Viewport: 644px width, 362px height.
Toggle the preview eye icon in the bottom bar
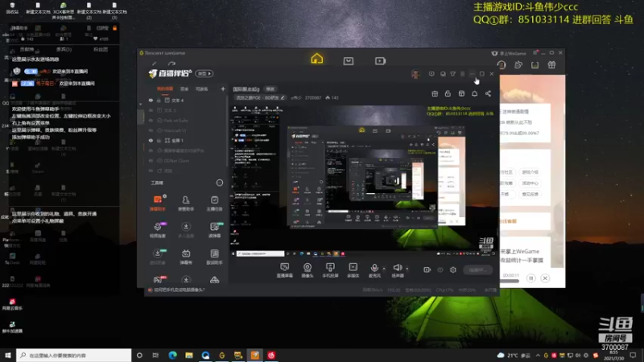coord(440,269)
